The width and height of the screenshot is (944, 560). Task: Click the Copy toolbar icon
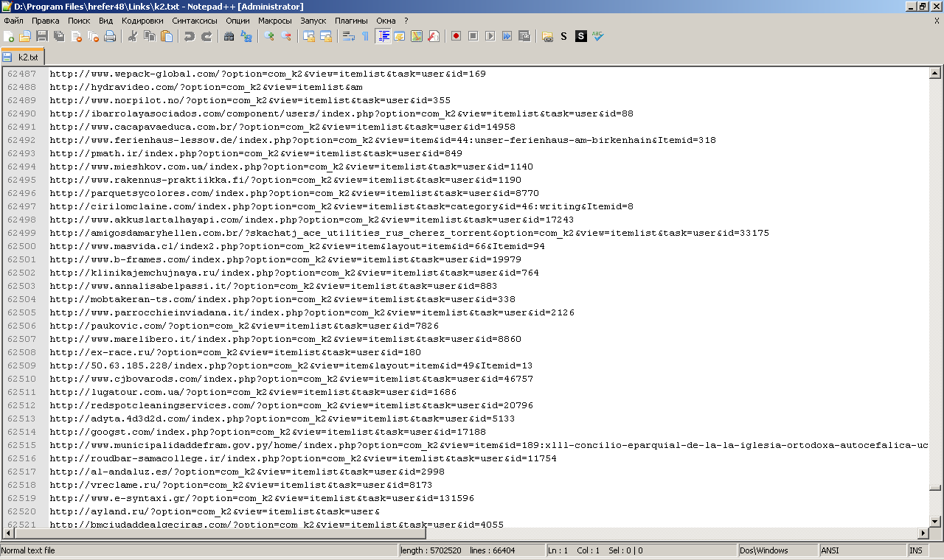[150, 36]
